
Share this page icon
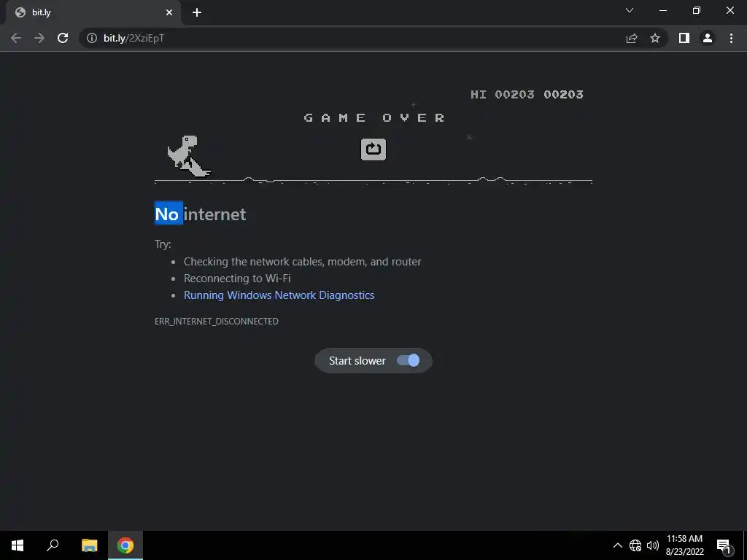[x=632, y=38]
